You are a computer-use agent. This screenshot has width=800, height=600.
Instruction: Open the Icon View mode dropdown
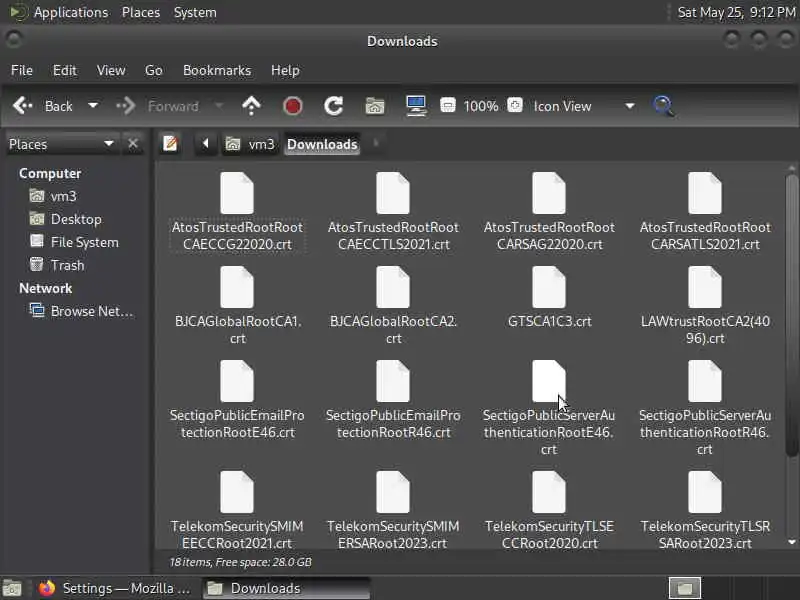(x=584, y=106)
